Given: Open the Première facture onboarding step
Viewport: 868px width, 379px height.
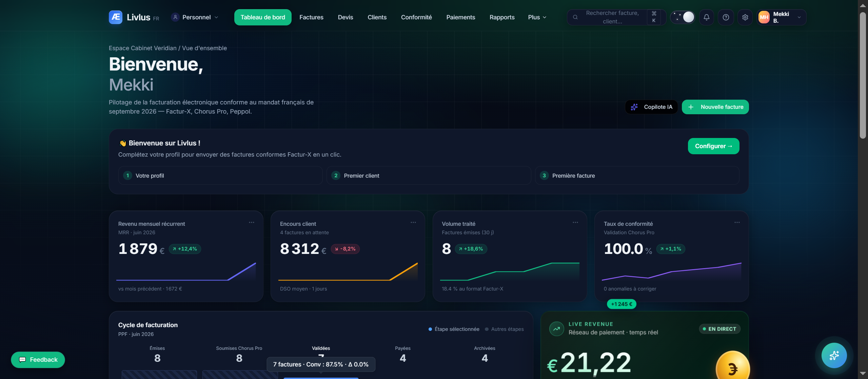Looking at the screenshot, I should pyautogui.click(x=637, y=176).
